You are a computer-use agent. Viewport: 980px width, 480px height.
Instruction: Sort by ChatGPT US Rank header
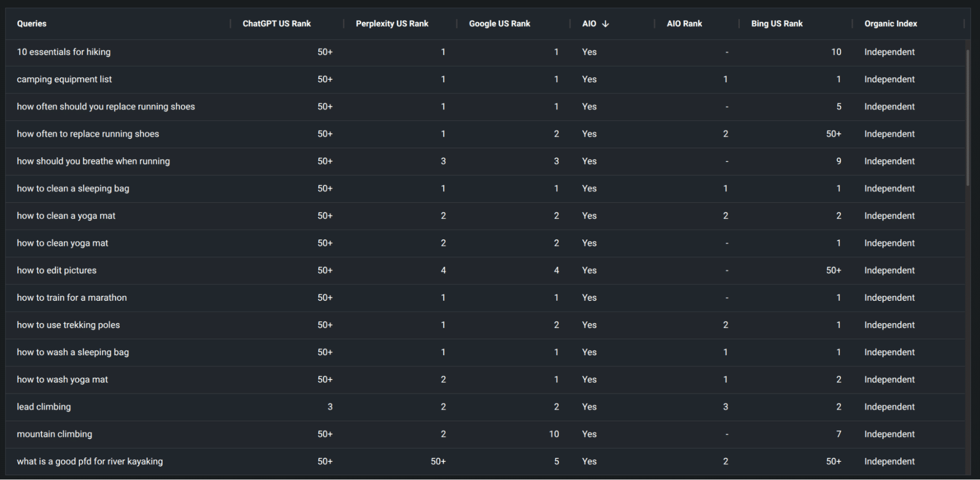click(276, 24)
